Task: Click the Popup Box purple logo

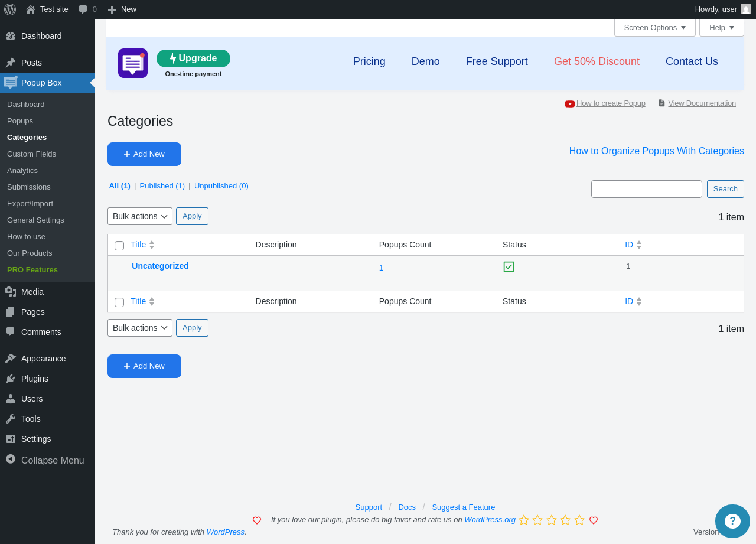Action: point(133,63)
